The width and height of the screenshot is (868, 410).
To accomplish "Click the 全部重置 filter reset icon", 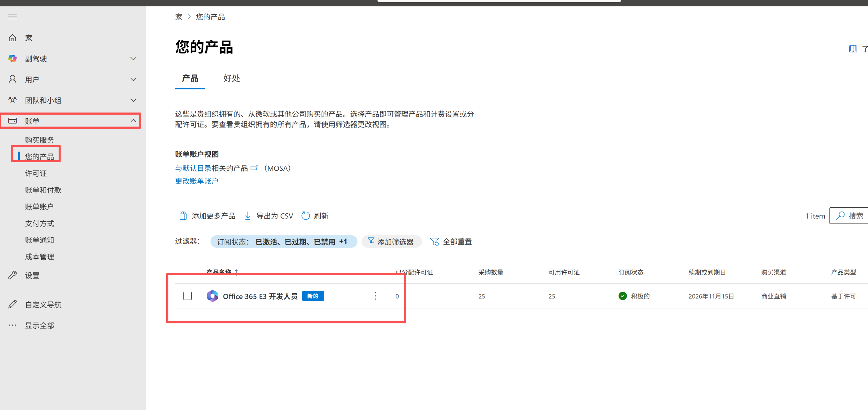I will point(434,242).
